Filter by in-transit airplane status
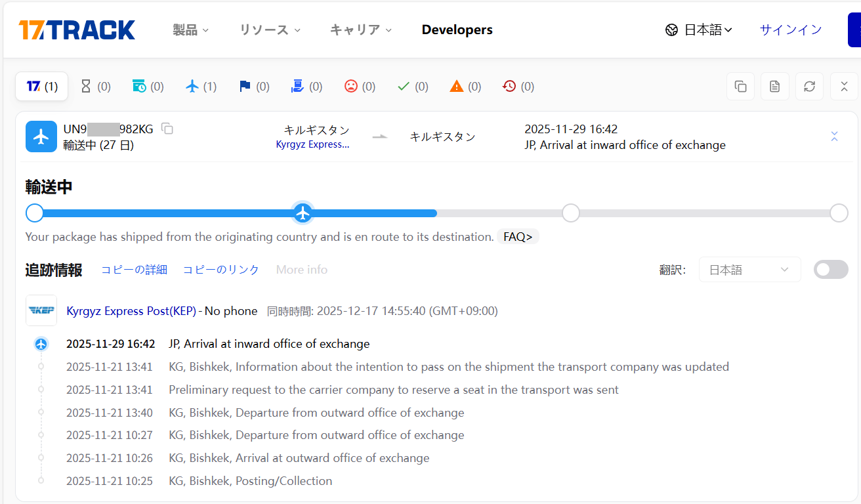The image size is (861, 504). [x=201, y=87]
